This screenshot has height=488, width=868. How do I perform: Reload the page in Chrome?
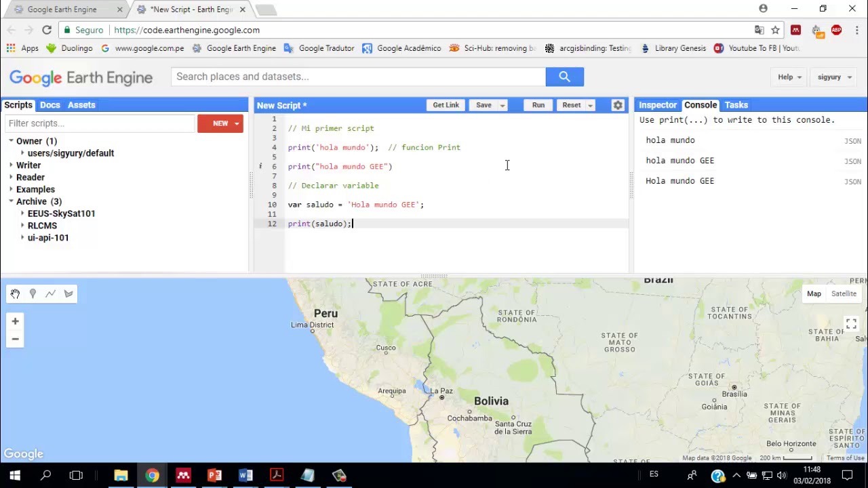(47, 30)
